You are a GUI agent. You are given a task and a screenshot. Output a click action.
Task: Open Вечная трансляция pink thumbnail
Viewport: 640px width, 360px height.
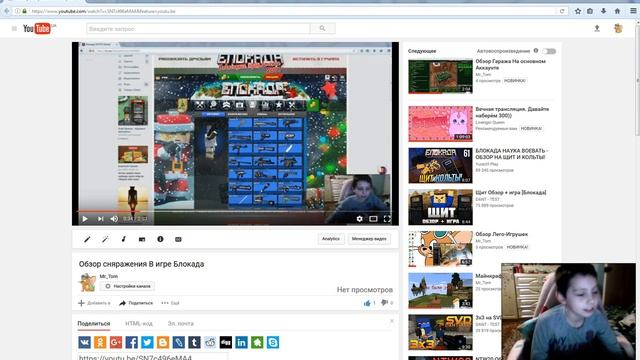click(x=440, y=124)
